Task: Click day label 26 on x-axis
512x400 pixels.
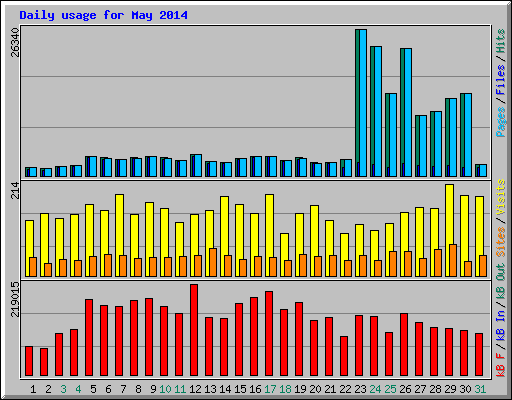Action: 405,389
